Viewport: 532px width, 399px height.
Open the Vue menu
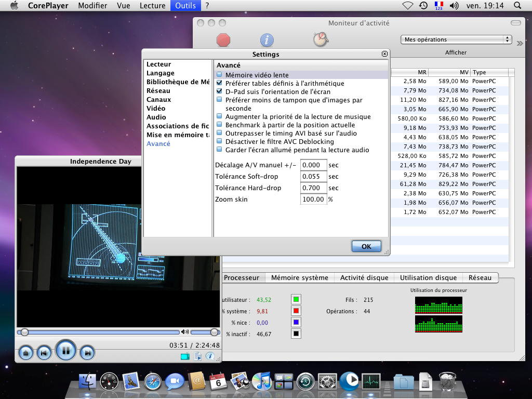click(x=124, y=5)
